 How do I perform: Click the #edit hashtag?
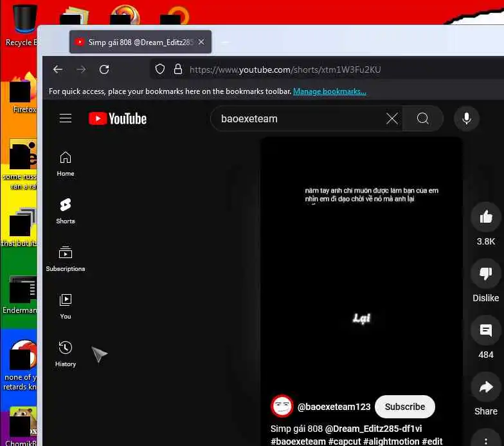(432, 441)
